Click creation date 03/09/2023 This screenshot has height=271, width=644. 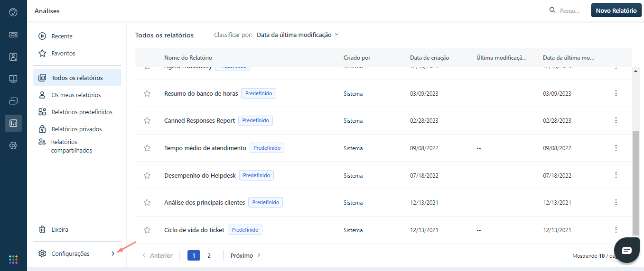click(424, 94)
